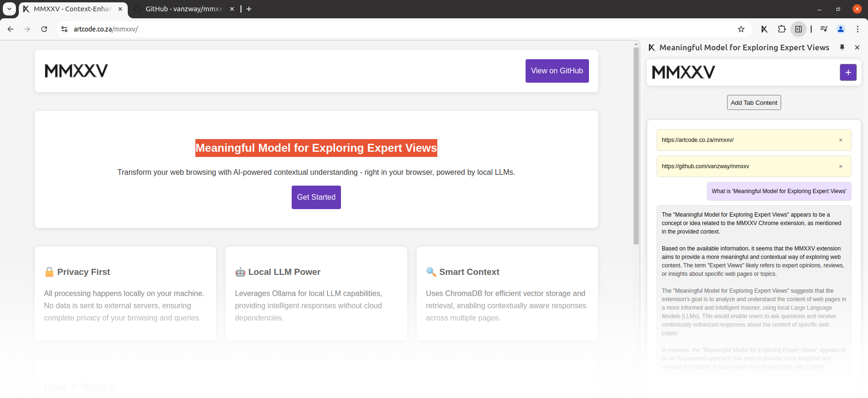The height and width of the screenshot is (398, 868).
Task: Open the MMXXV extension toolbar icon
Action: 765,29
